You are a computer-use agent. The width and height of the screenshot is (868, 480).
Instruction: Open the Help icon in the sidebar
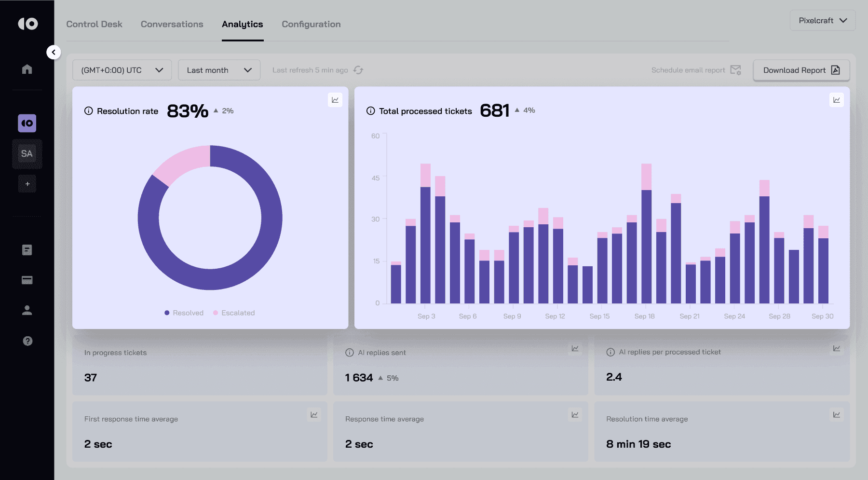pos(27,341)
